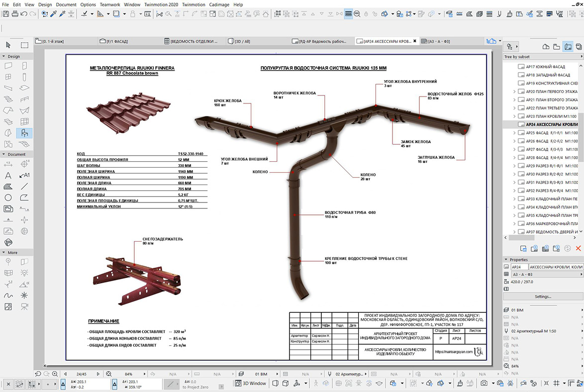Viewport: 584px width, 392px height.
Task: Open the Measure tool icon
Action: (147, 14)
